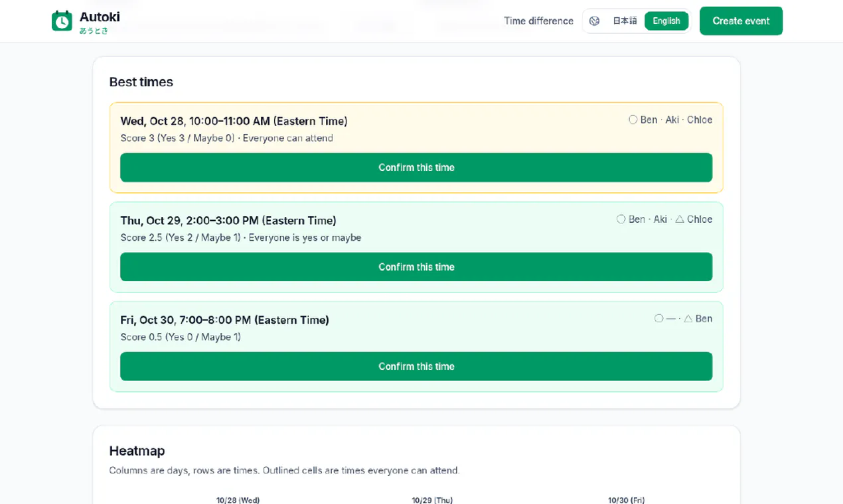Select the English language option
The height and width of the screenshot is (504, 843).
click(666, 21)
